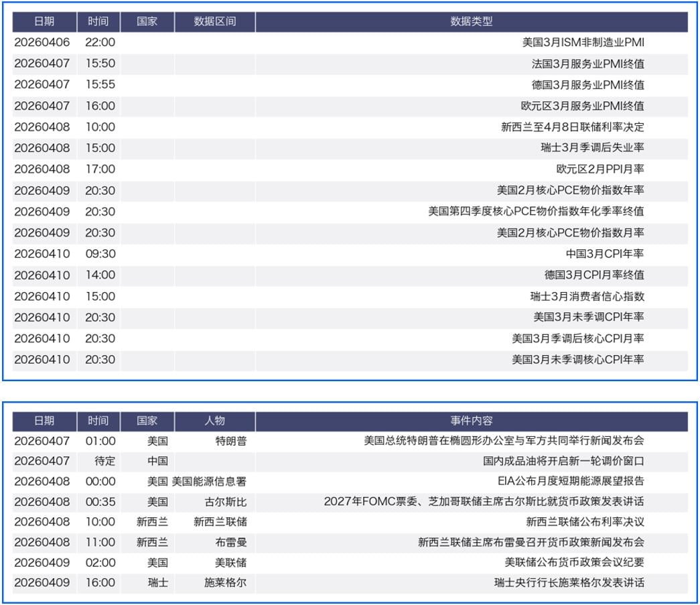Select the 美国3月ISM非制造业PMI row
Screen dimensions: 700x605
click(583, 42)
